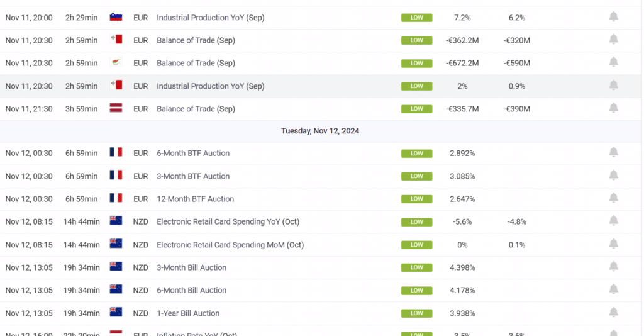Click New Zealand flag on the 3-Month Bill Auction row
The width and height of the screenshot is (644, 336).
[116, 267]
